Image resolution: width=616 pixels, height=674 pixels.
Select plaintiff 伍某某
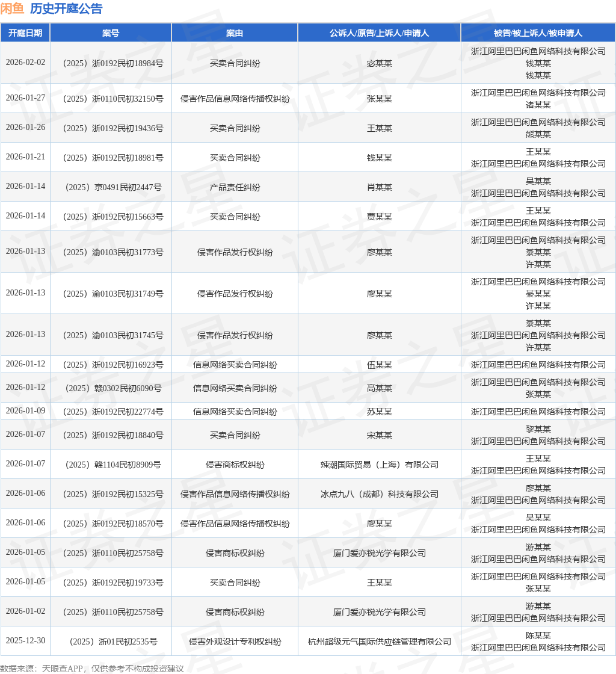point(380,365)
